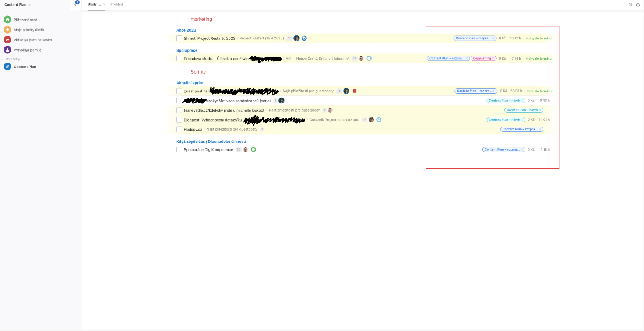This screenshot has height=331, width=644.
Task: Click tracked time 14:01 h on Blogpost row
Action: 544,120
